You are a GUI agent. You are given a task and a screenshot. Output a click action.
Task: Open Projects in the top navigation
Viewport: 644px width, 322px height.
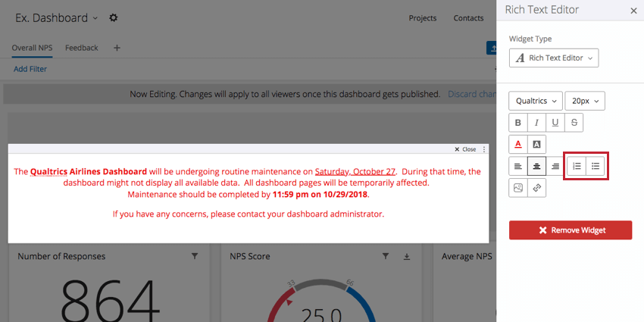(x=422, y=18)
